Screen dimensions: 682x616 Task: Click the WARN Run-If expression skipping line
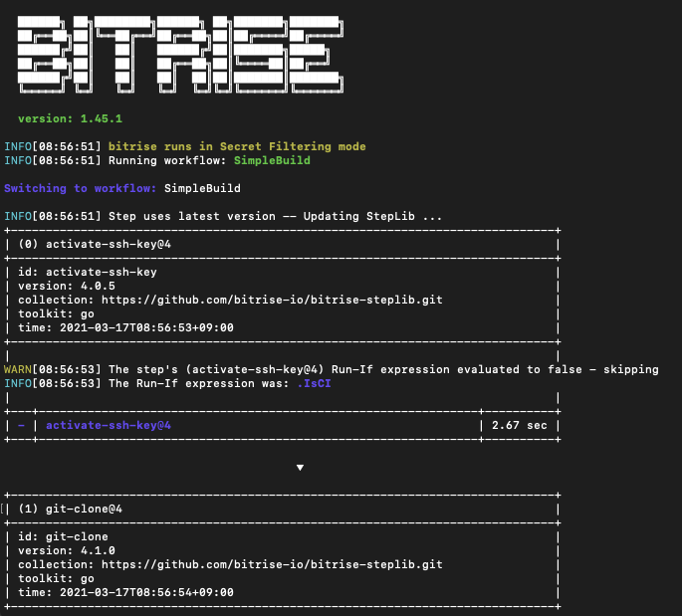331,369
